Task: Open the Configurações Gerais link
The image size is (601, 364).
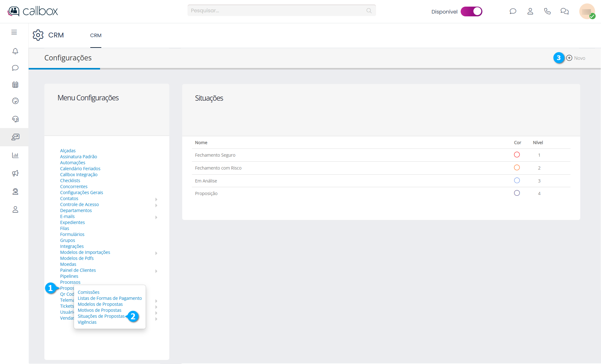Action: click(x=81, y=193)
